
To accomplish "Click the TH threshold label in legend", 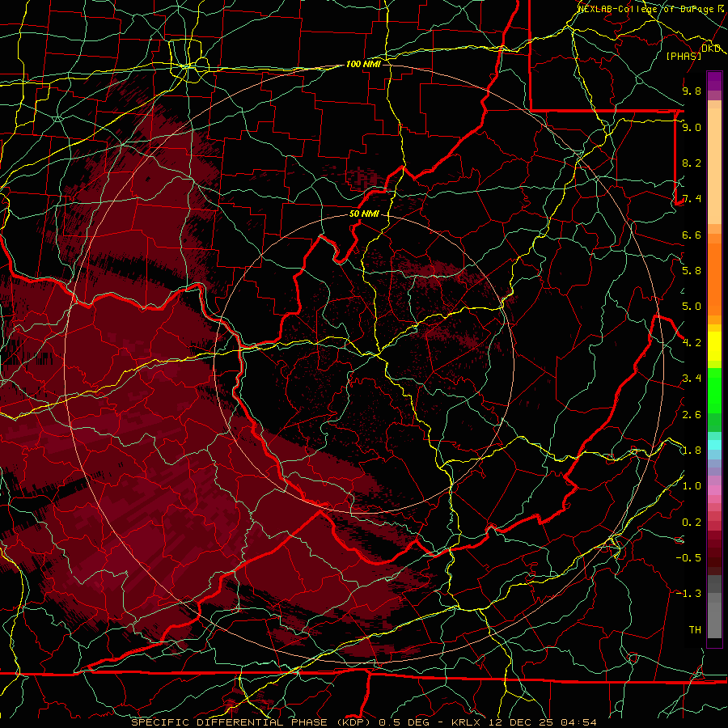I will pyautogui.click(x=695, y=630).
